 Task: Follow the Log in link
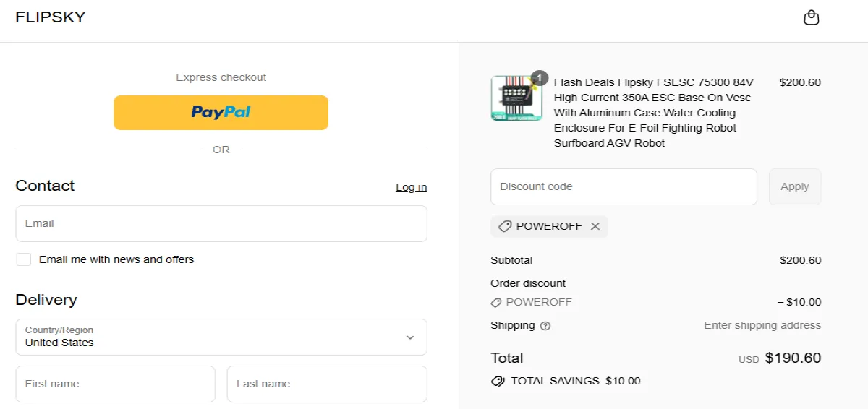(411, 187)
